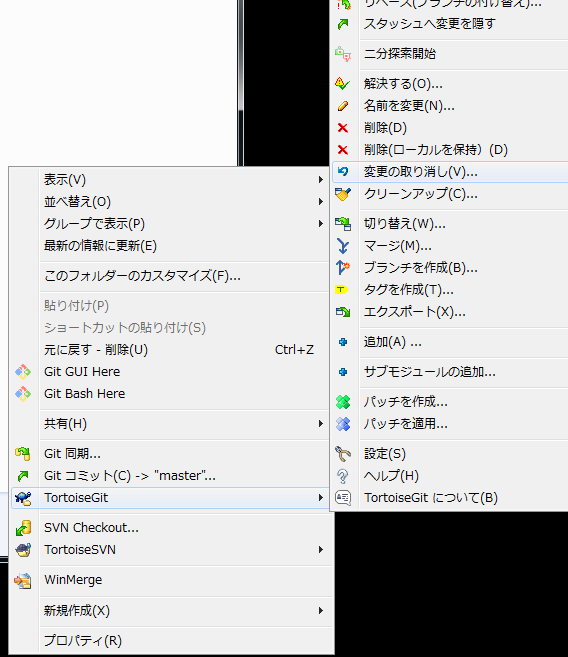Click red X icon for 削除(ローカルを保持)
This screenshot has width=568, height=657.
pyautogui.click(x=343, y=150)
